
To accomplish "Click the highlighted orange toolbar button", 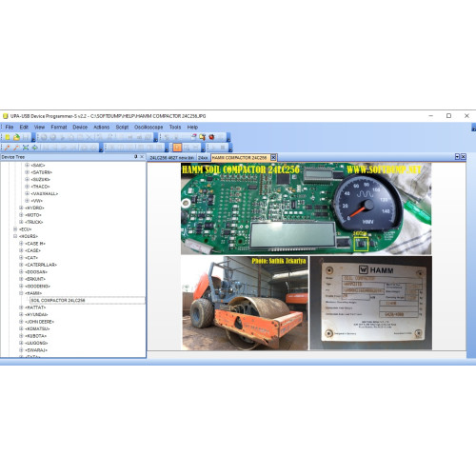I will coord(177,148).
